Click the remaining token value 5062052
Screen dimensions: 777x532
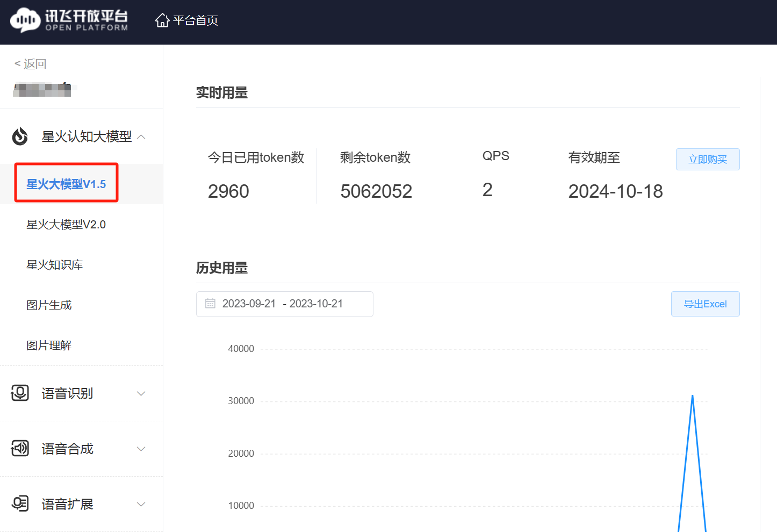(x=376, y=191)
